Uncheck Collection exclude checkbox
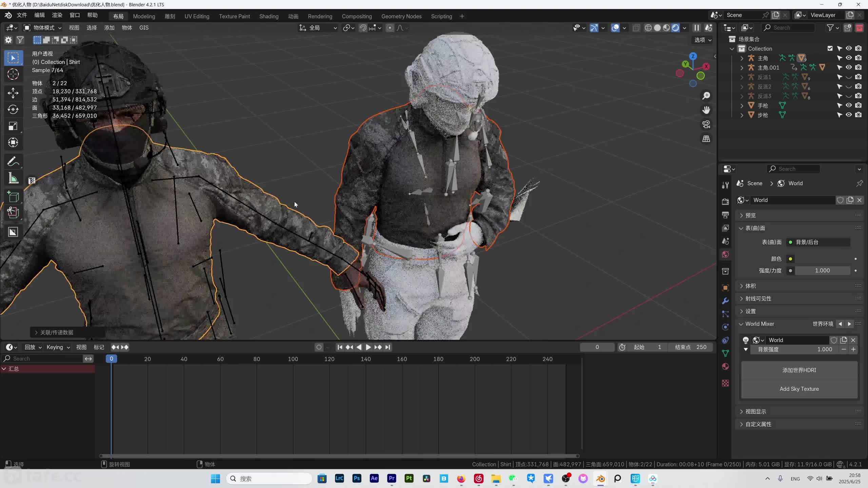Viewport: 868px width, 488px height. click(x=830, y=48)
